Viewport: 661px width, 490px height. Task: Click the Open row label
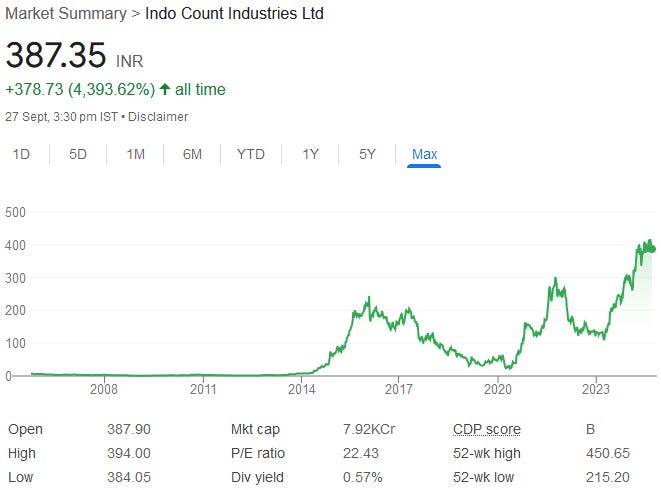[25, 430]
